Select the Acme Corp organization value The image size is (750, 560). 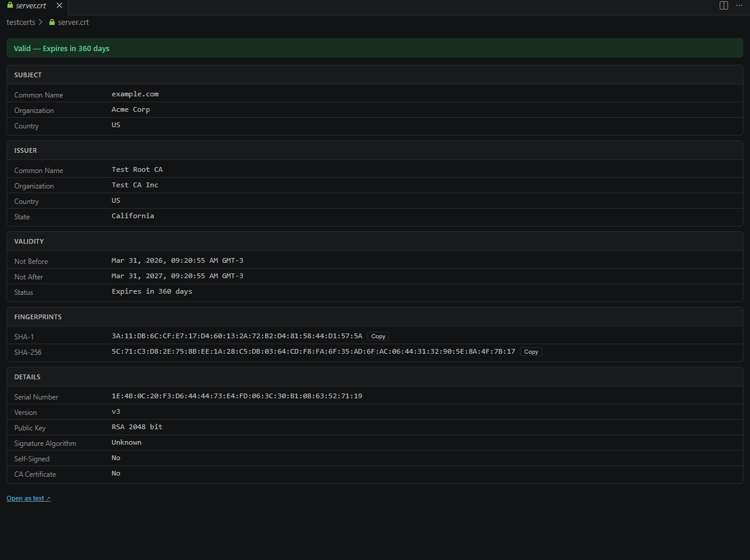tap(131, 109)
